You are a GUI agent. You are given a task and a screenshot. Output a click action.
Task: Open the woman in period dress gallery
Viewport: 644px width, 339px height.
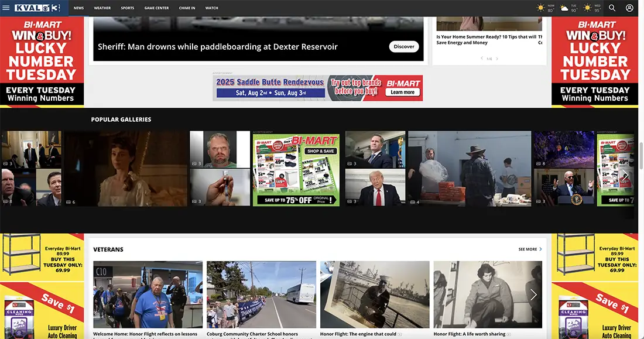point(126,169)
